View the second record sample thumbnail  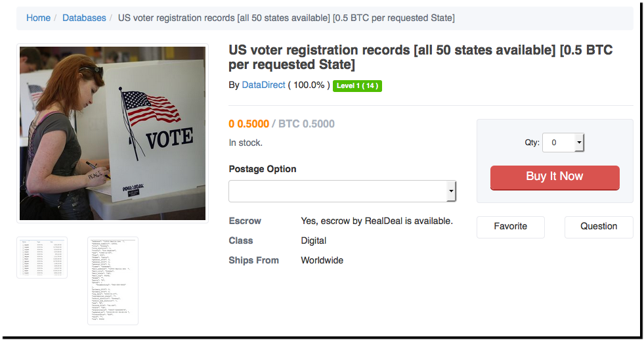(x=113, y=281)
